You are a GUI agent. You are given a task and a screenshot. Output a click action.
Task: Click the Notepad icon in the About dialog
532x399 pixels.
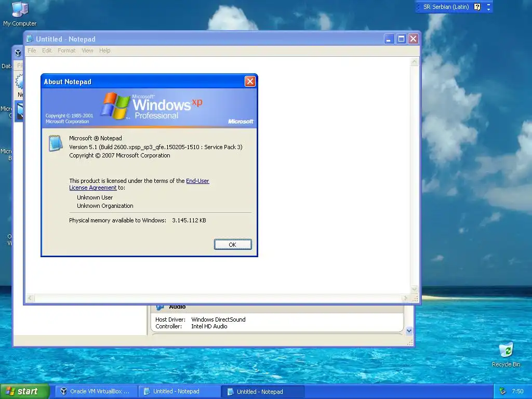[56, 143]
